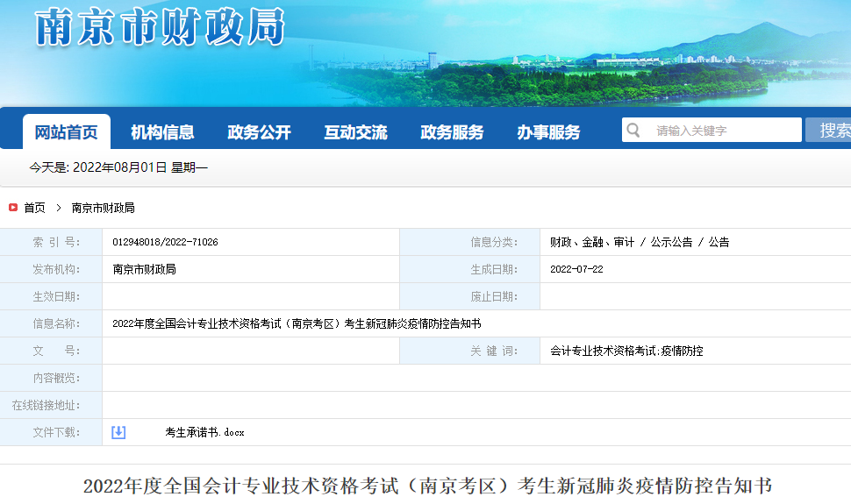
Task: Open the 网站首页 tab
Action: point(67,132)
